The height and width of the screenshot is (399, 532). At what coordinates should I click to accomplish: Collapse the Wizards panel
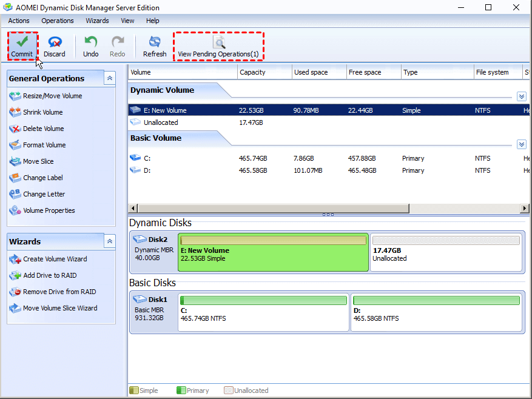pyautogui.click(x=110, y=241)
